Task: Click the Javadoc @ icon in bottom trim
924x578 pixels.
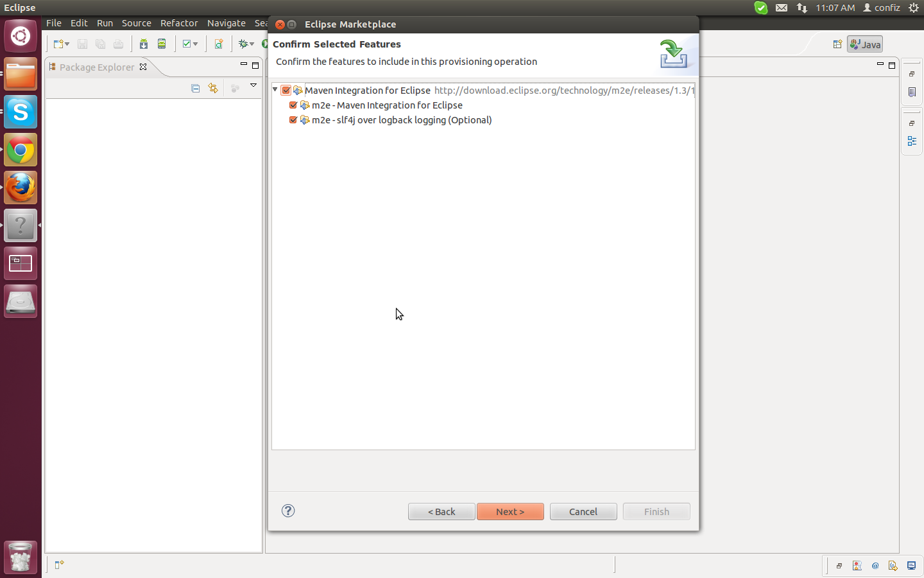Action: (x=875, y=566)
